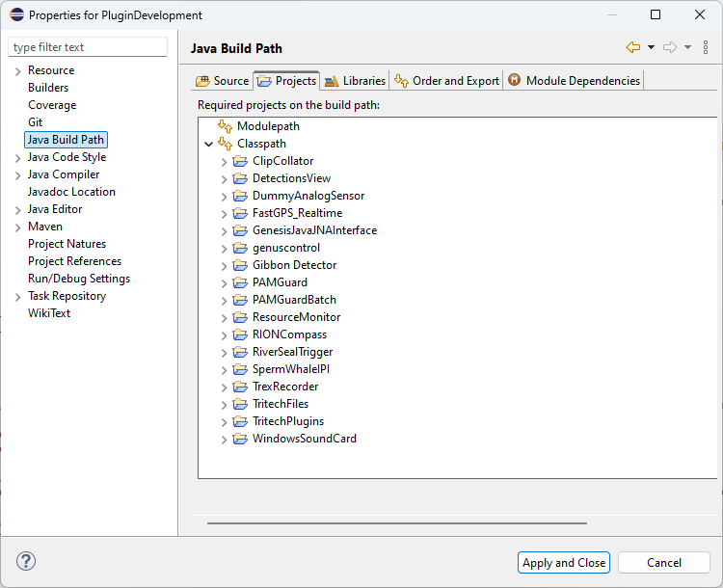723x588 pixels.
Task: Click the back navigation arrow icon
Action: [633, 47]
